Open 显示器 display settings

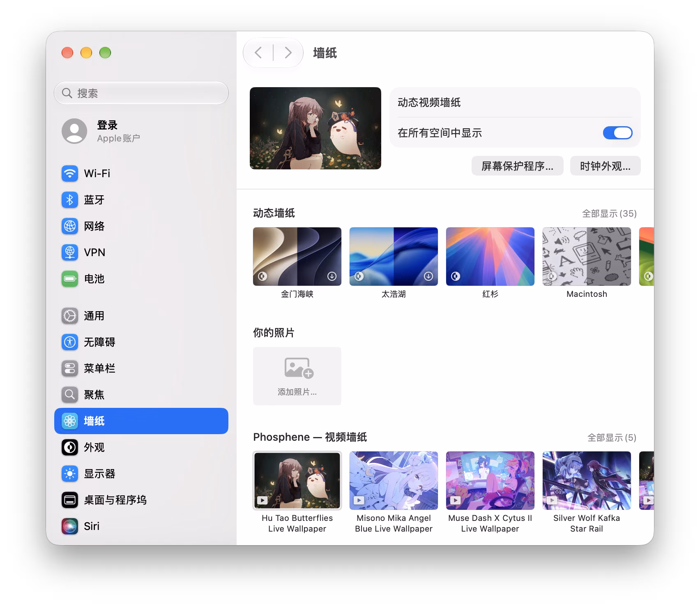point(141,474)
